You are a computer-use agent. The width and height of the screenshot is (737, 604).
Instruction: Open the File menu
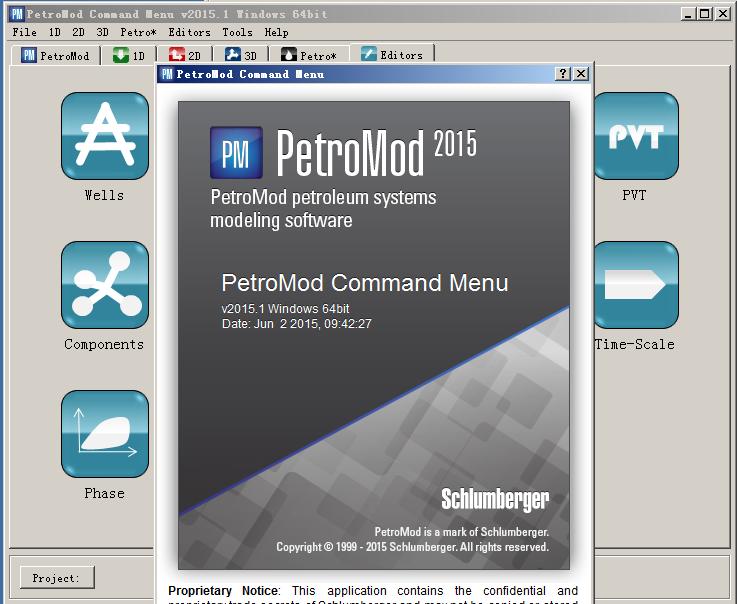(24, 32)
